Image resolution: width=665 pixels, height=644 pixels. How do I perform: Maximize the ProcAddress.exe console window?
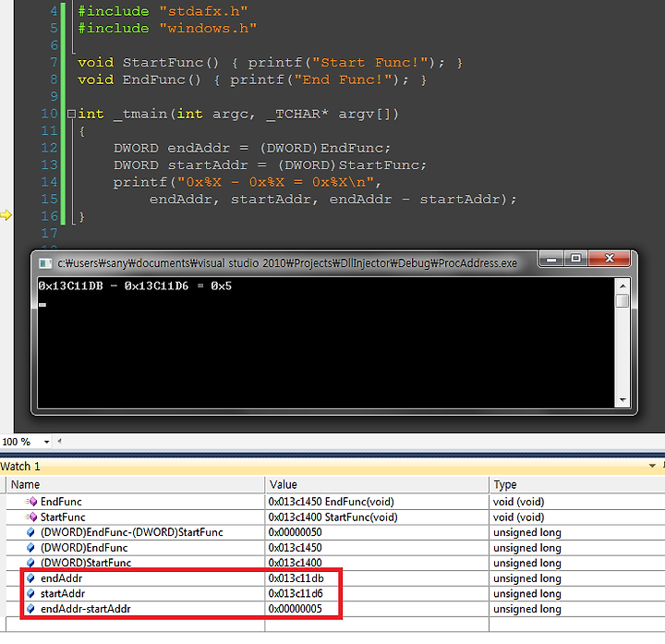point(575,259)
